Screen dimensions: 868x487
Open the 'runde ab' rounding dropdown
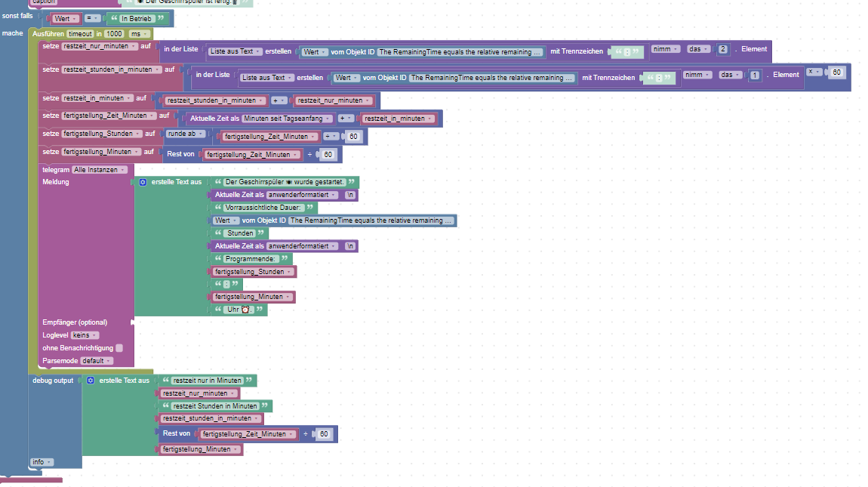186,134
